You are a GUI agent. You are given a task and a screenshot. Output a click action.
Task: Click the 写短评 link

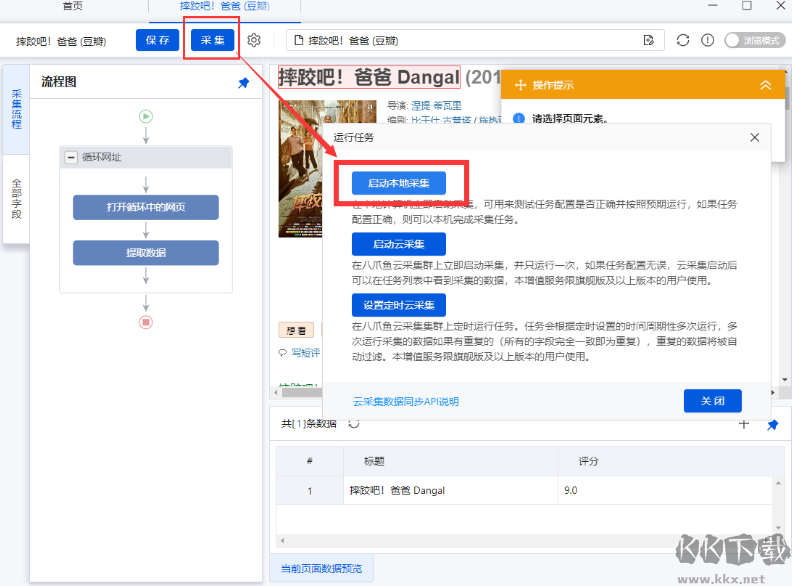tap(305, 353)
